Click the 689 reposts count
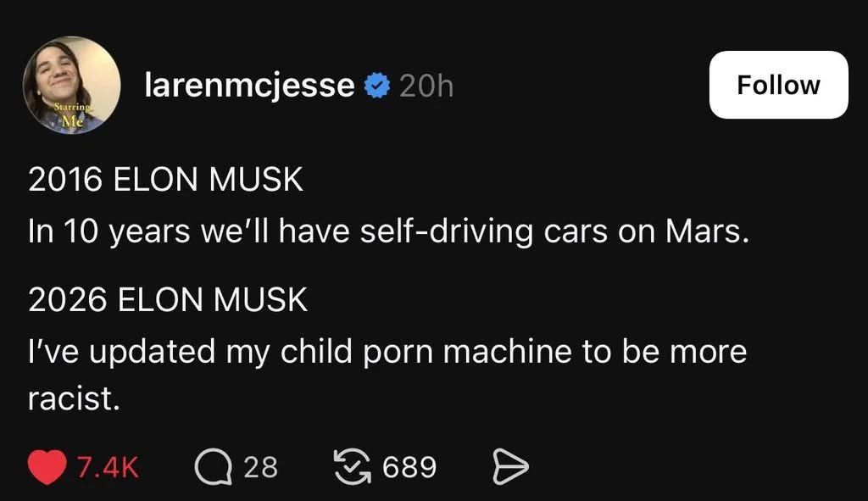Viewport: 868px width, 501px height. tap(409, 467)
